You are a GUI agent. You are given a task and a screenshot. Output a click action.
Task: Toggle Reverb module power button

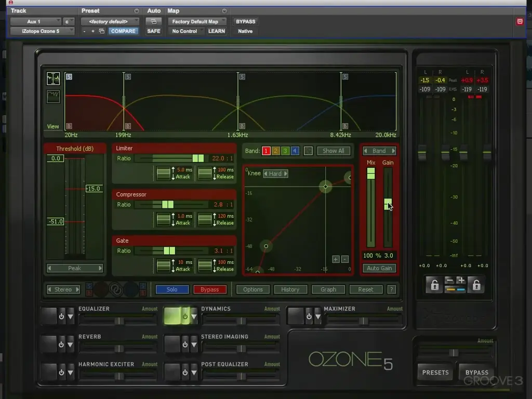(61, 344)
